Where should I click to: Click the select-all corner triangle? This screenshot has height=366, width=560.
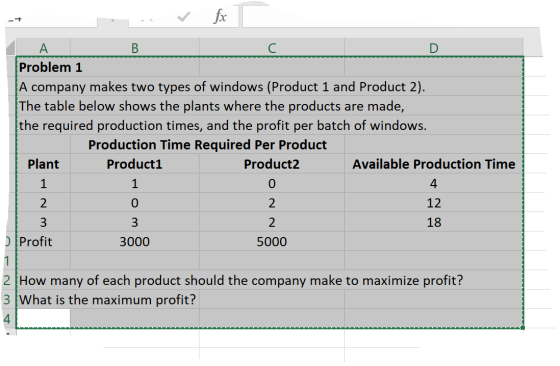[11, 47]
